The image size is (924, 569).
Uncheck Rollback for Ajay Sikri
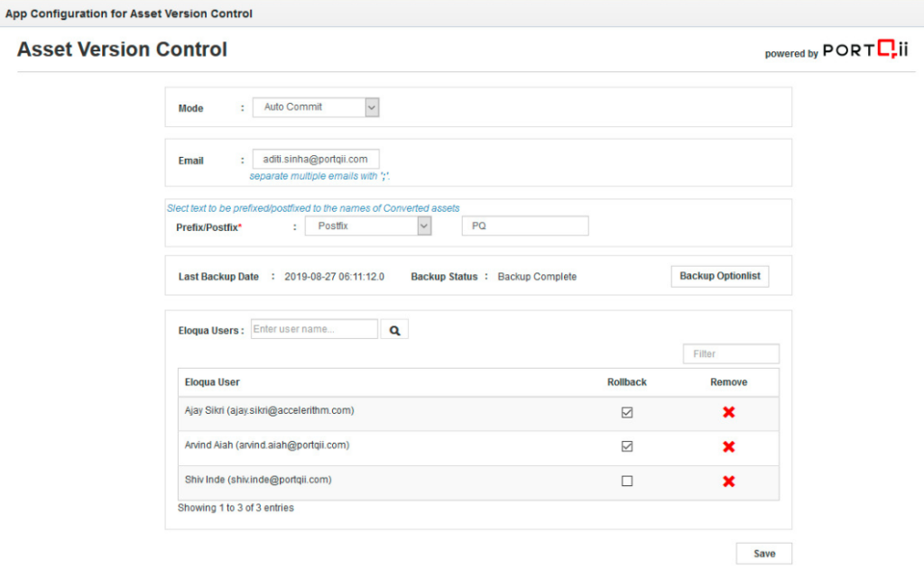[627, 412]
